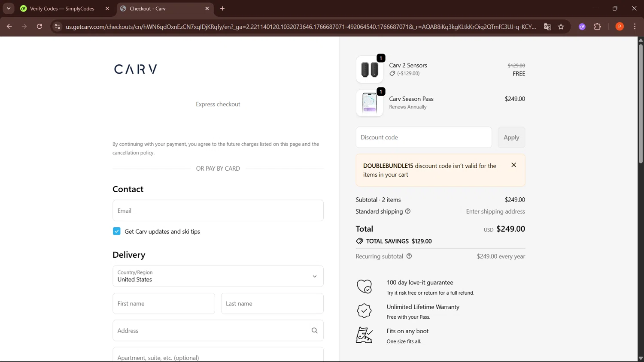This screenshot has width=644, height=362.
Task: Open the tab search dropdown arrow
Action: 9,9
